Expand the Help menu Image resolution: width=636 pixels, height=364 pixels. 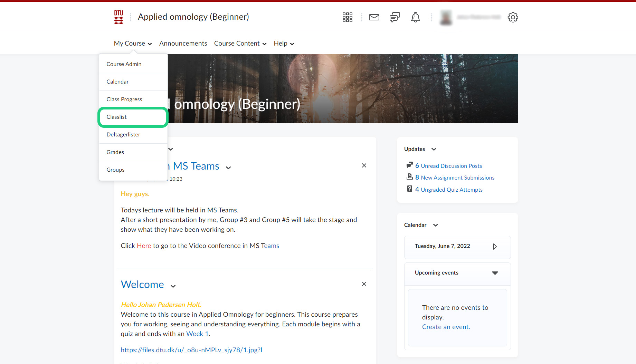point(284,44)
